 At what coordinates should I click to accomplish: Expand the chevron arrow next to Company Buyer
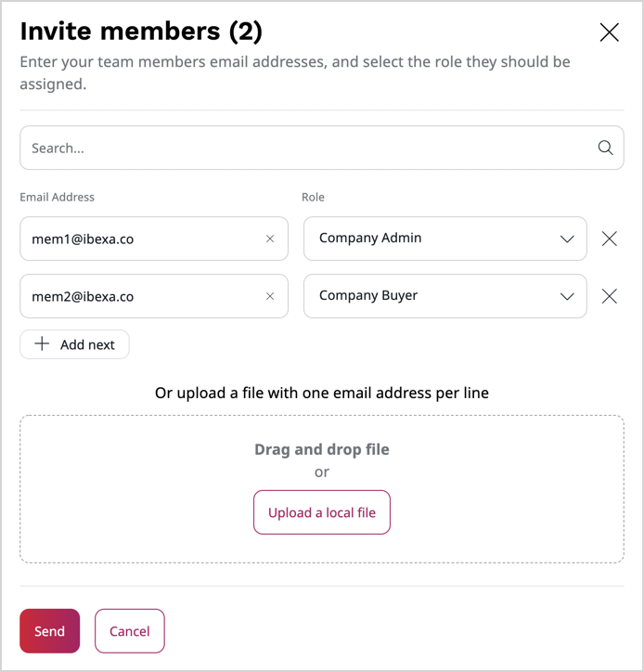(567, 297)
